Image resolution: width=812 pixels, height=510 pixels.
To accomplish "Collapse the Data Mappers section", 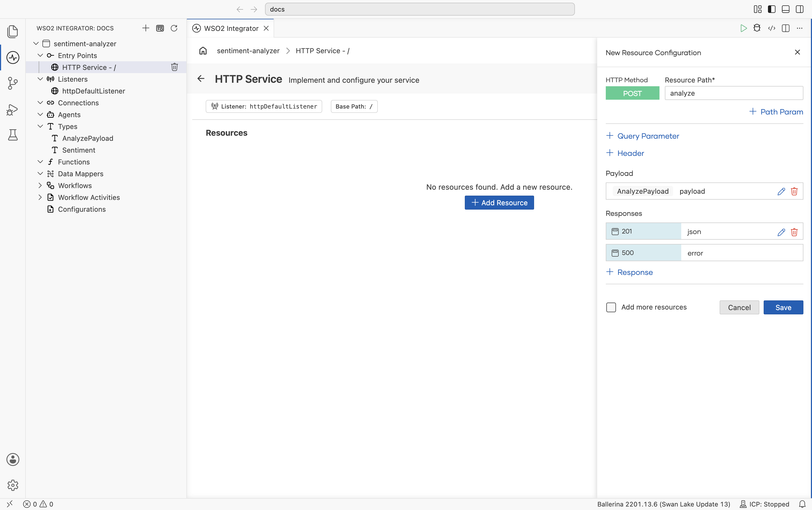I will 40,174.
